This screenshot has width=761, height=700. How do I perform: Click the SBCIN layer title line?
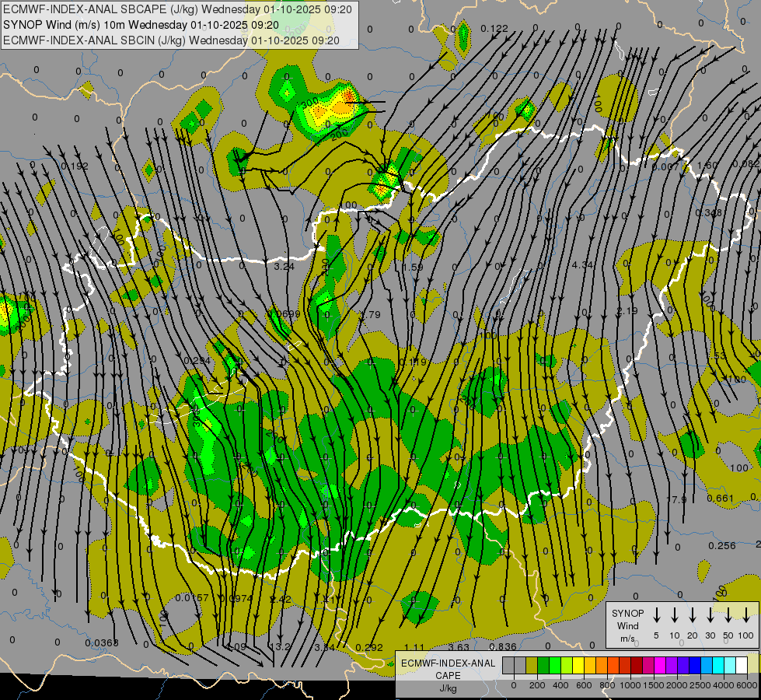click(x=171, y=40)
